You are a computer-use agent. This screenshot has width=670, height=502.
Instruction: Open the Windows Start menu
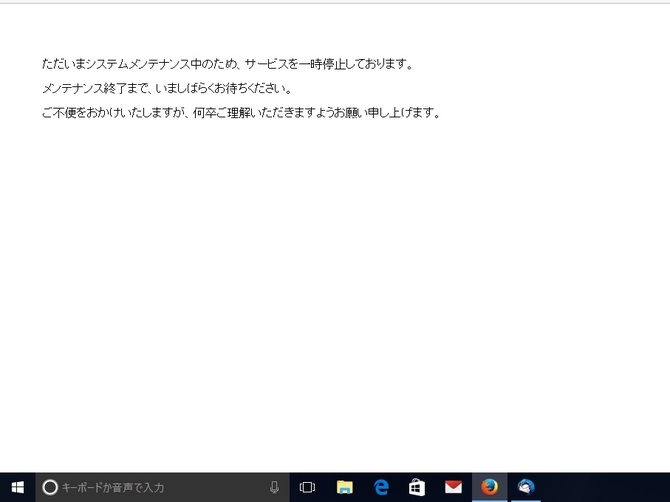pos(17,487)
